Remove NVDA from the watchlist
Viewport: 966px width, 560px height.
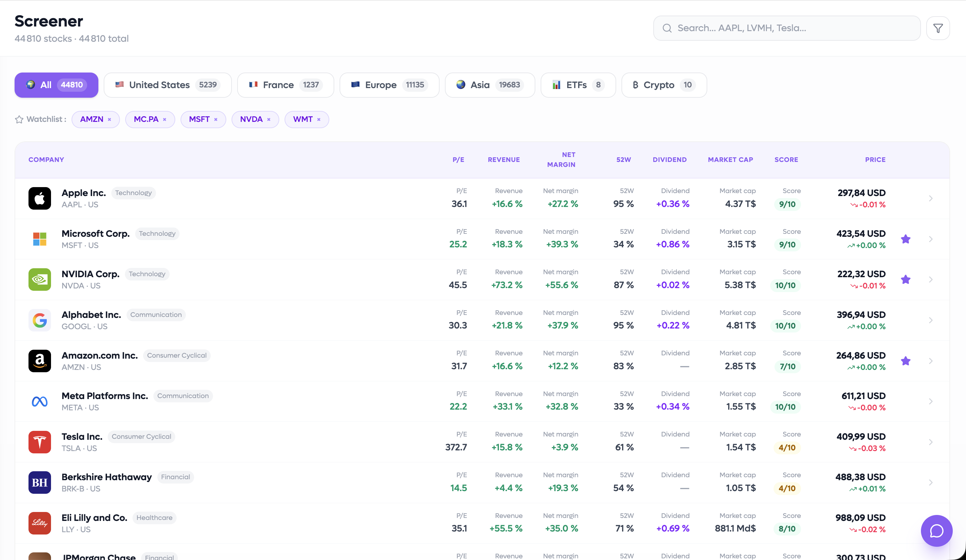tap(269, 120)
